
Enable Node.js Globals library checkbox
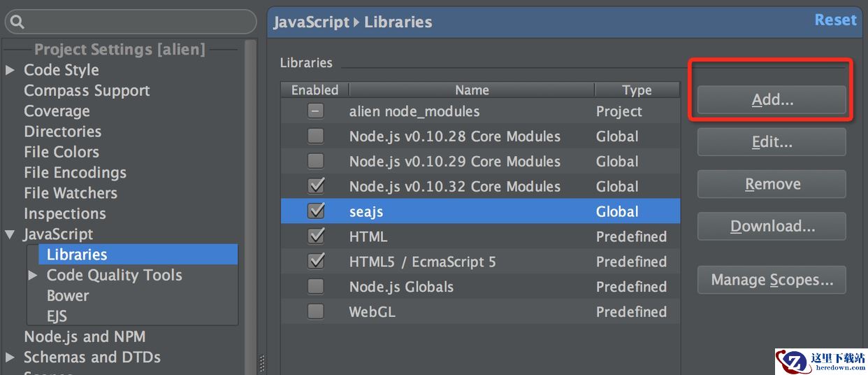(316, 287)
